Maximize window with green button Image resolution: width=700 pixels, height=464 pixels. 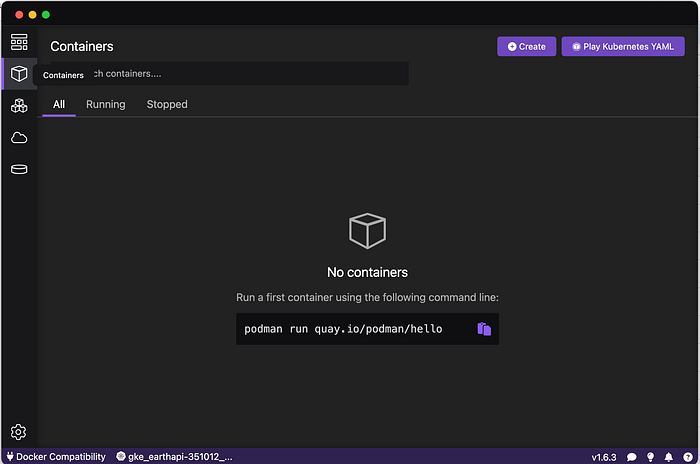click(x=46, y=15)
